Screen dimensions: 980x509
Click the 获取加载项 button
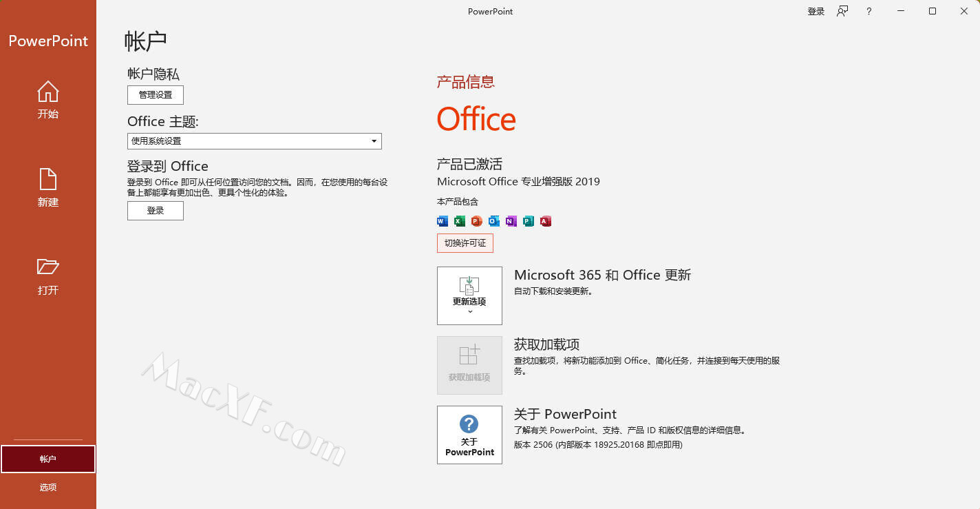pyautogui.click(x=469, y=365)
